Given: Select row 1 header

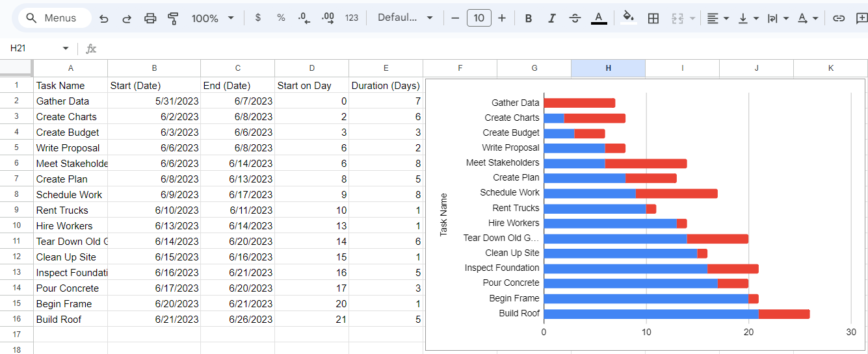Looking at the screenshot, I should [x=16, y=85].
